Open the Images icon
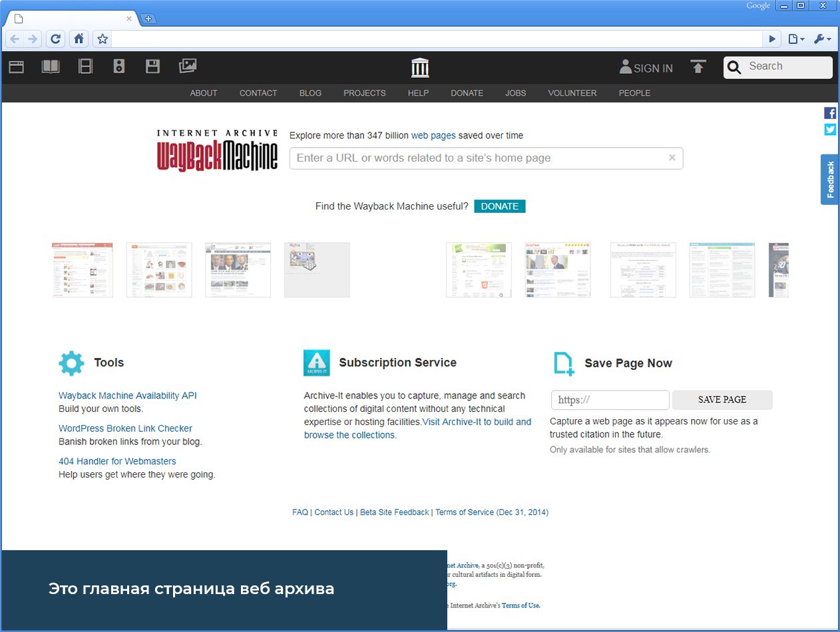 pyautogui.click(x=188, y=66)
